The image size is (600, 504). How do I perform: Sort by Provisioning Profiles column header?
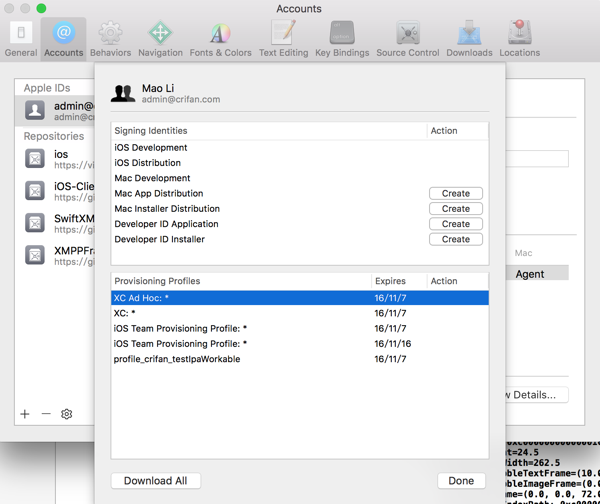tap(241, 281)
